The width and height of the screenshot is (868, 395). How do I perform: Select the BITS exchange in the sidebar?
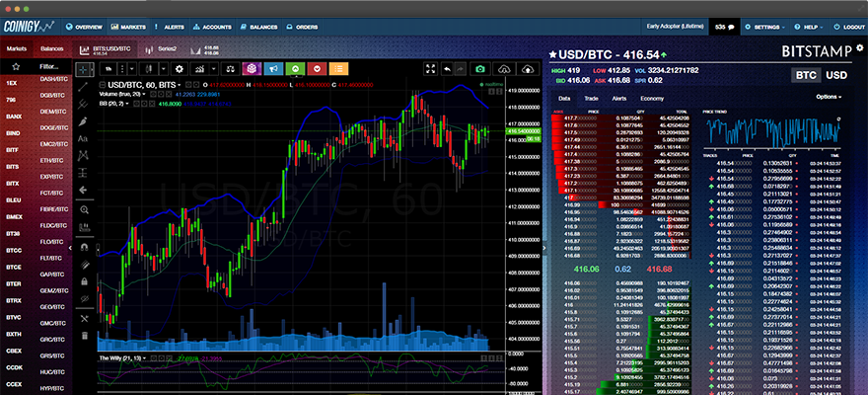(12, 166)
